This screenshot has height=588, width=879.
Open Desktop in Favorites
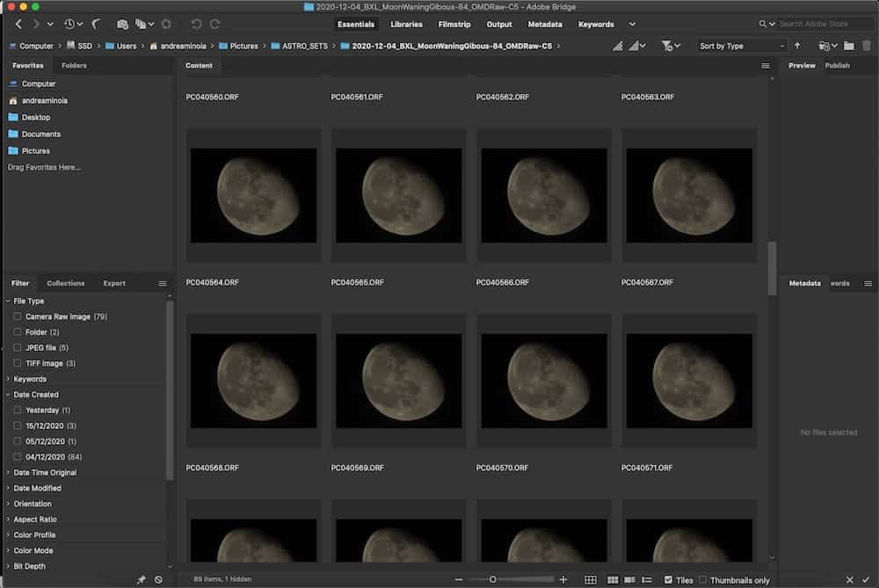(36, 118)
